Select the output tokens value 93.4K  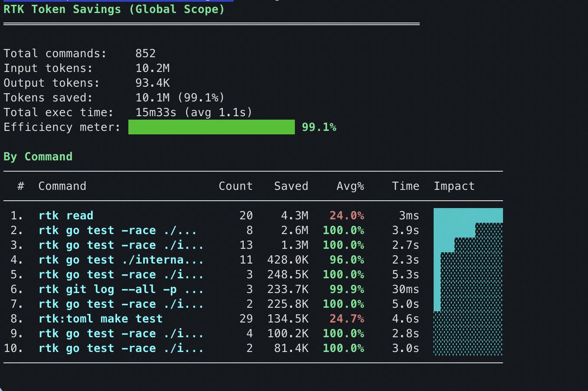point(152,83)
